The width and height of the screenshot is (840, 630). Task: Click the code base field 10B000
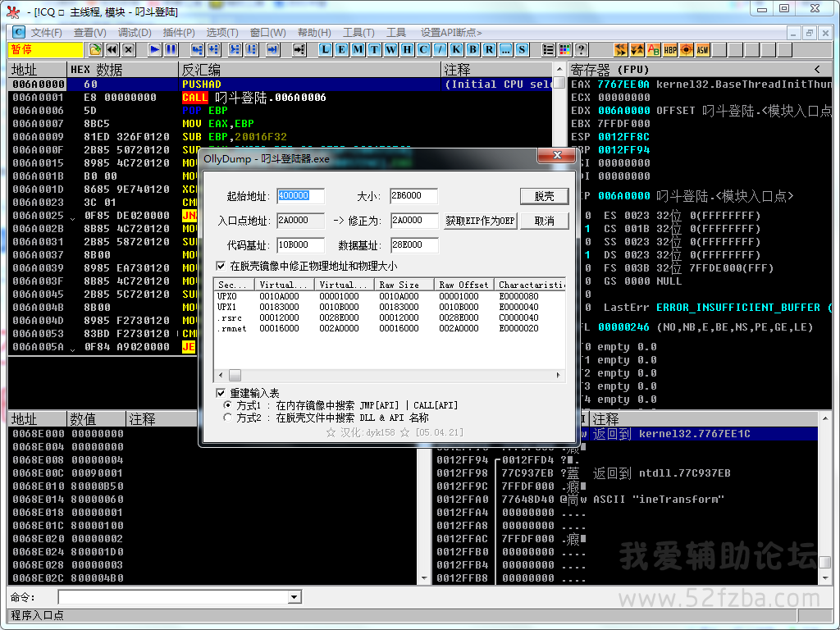[300, 245]
